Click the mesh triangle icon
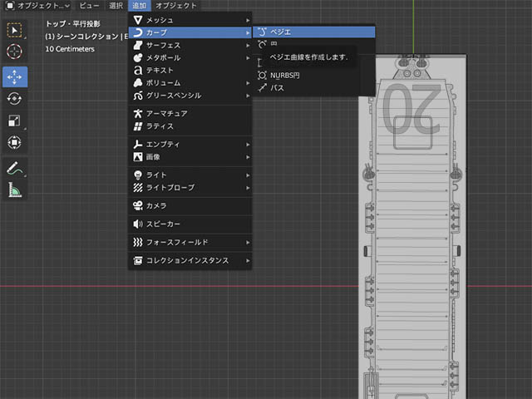 pyautogui.click(x=138, y=20)
